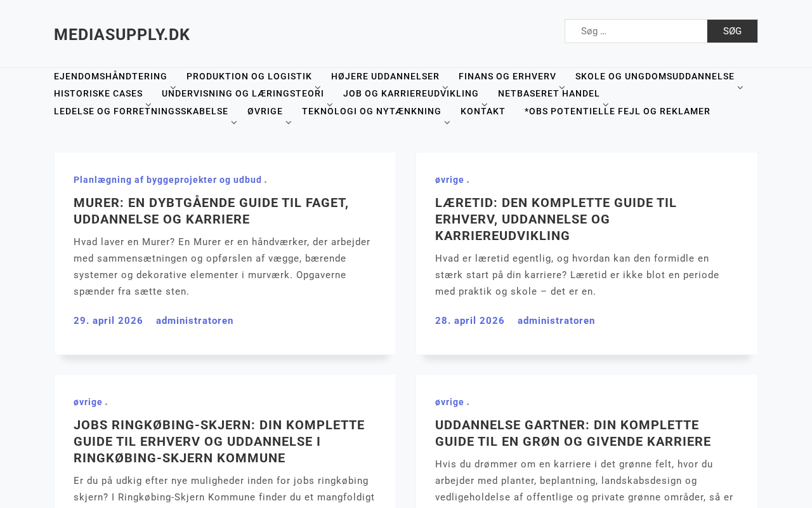
Task: Open the 28. april 2026 date link
Action: (470, 321)
